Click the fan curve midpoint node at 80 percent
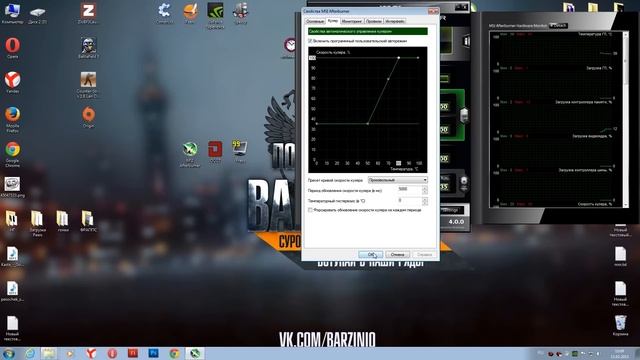This screenshot has height=360, width=640. coord(388,79)
